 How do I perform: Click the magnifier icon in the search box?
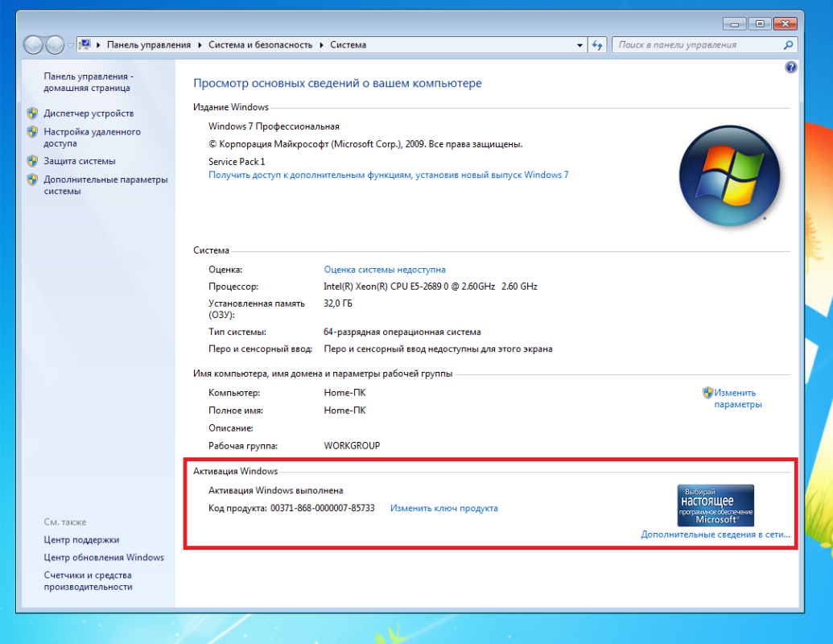tap(789, 45)
